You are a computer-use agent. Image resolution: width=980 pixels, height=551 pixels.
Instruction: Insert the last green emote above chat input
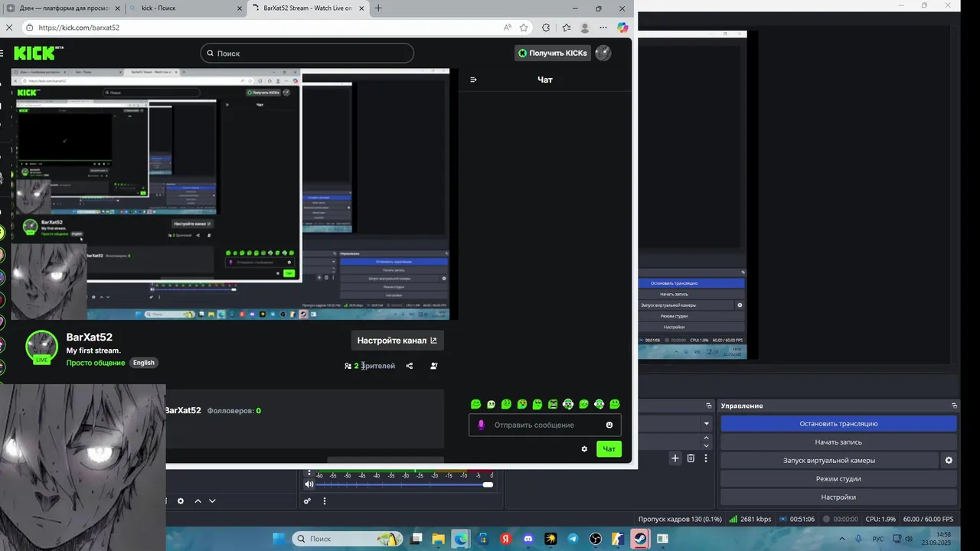615,404
